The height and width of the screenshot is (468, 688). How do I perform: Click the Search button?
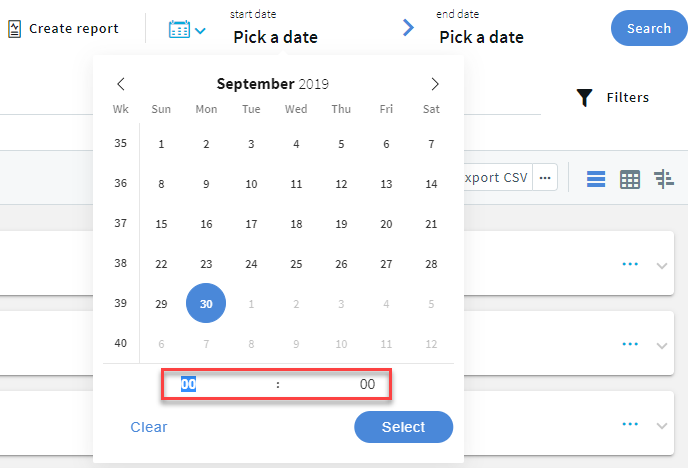(x=648, y=29)
